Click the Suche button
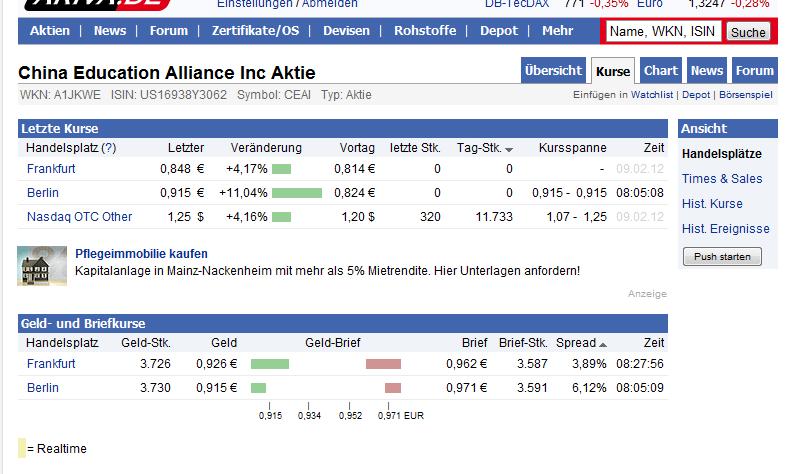The image size is (793, 474). (748, 32)
